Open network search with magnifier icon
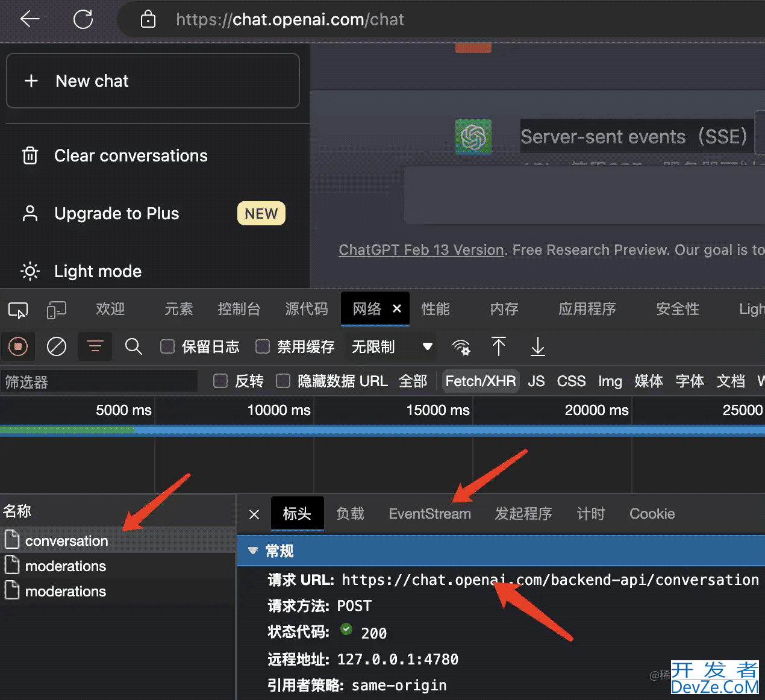 [x=134, y=346]
